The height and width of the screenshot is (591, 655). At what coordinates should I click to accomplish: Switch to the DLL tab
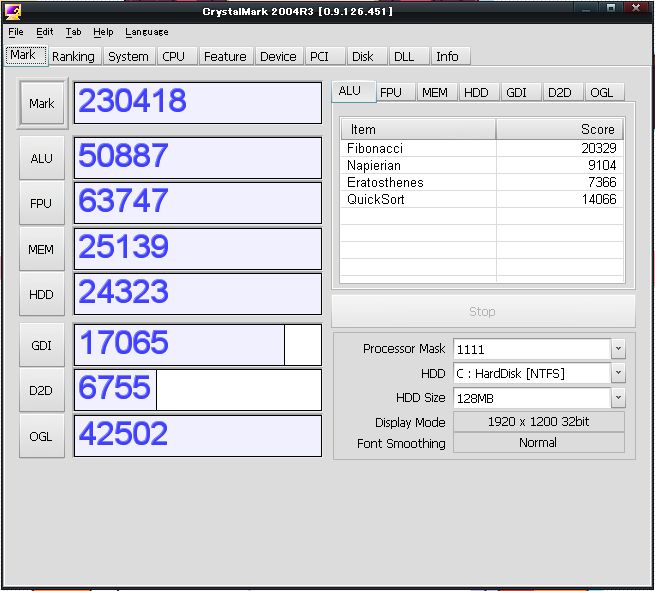[409, 56]
